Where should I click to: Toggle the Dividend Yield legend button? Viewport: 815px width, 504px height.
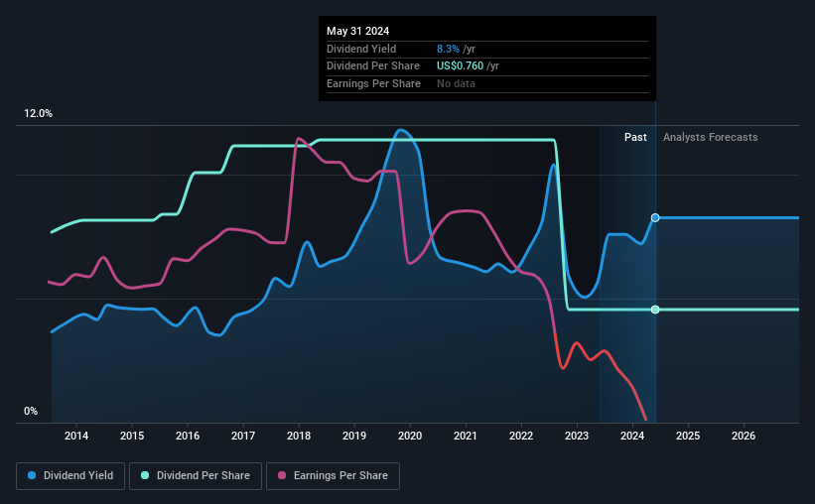(x=70, y=476)
